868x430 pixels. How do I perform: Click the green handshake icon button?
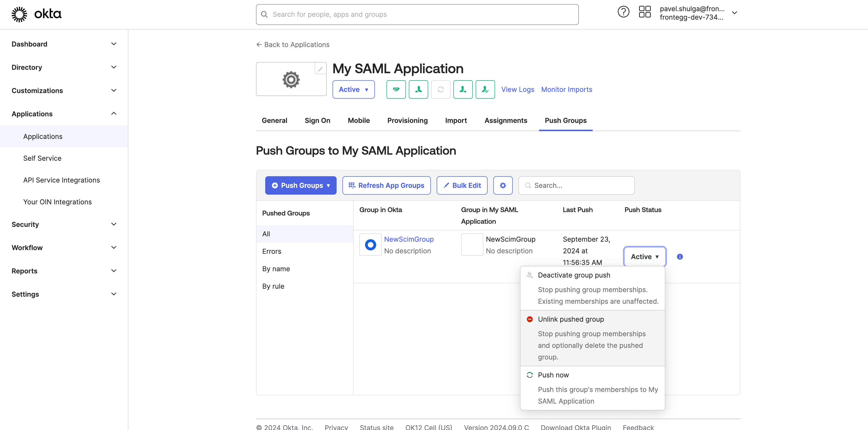click(x=396, y=89)
